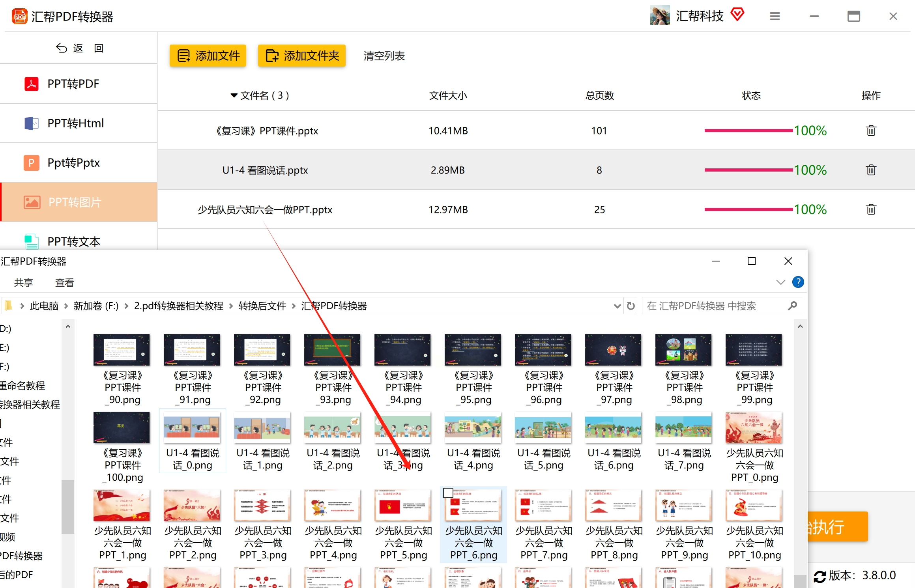Open the hamburger menu icon in title bar
The height and width of the screenshot is (588, 915).
[x=775, y=17]
